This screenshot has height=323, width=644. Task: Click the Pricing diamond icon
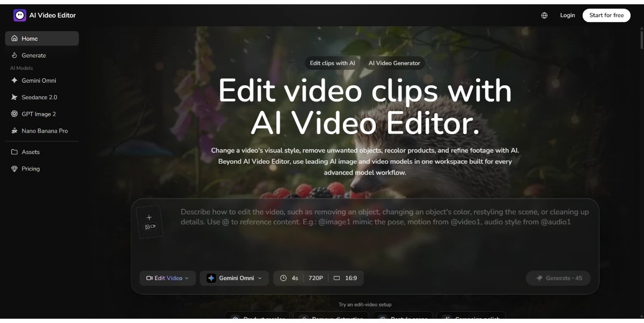tap(14, 168)
